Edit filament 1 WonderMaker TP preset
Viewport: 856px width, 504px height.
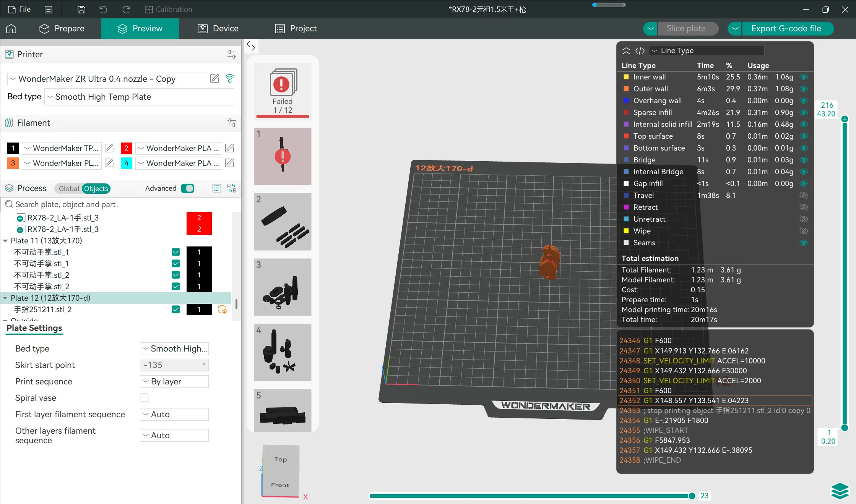click(x=109, y=148)
